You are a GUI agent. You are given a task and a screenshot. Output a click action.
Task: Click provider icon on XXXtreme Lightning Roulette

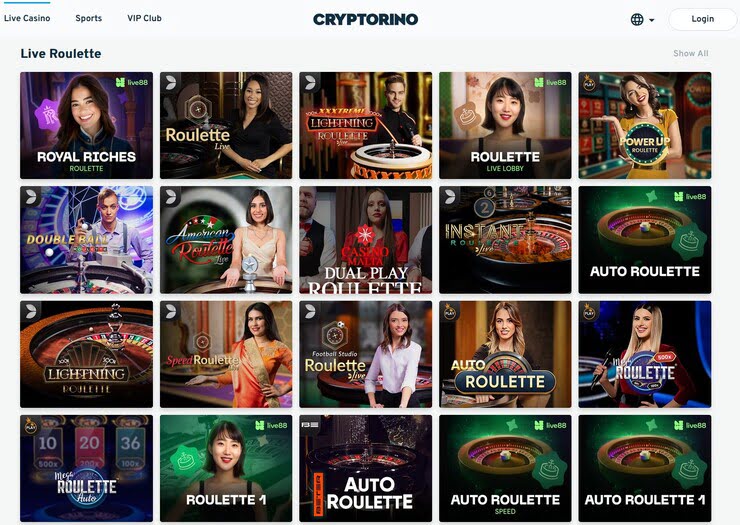pos(310,83)
